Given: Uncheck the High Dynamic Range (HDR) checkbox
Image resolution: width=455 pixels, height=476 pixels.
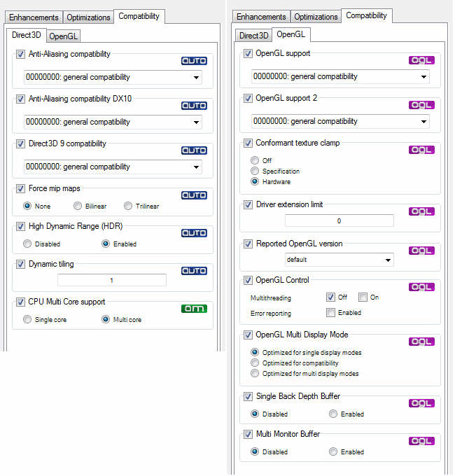Looking at the screenshot, I should (x=20, y=227).
